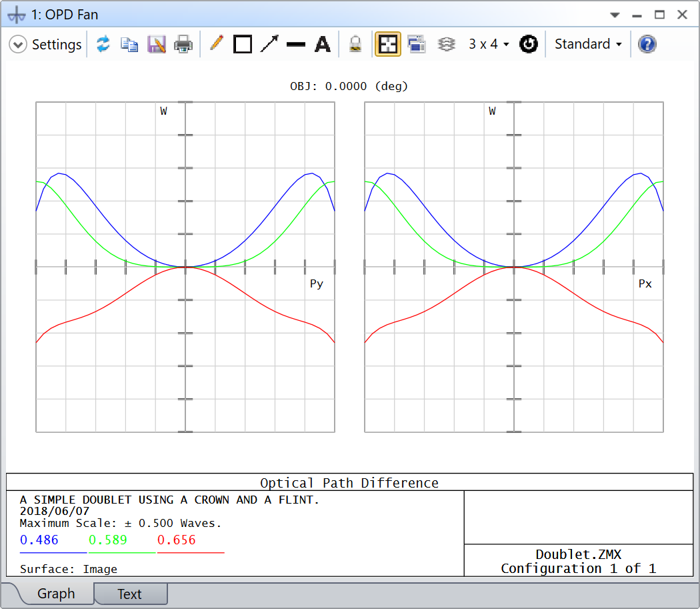
Task: Refresh the OPD Fan plot
Action: click(x=103, y=44)
